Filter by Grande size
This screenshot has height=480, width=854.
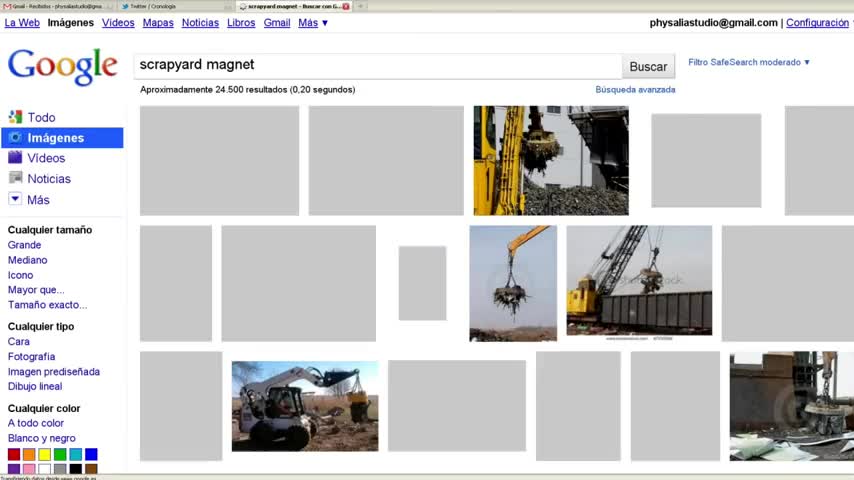[x=25, y=245]
